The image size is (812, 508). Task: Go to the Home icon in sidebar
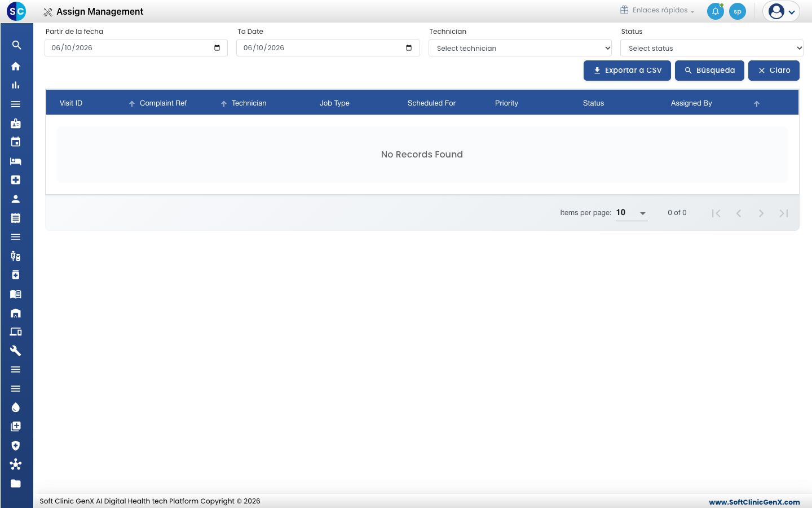[16, 66]
